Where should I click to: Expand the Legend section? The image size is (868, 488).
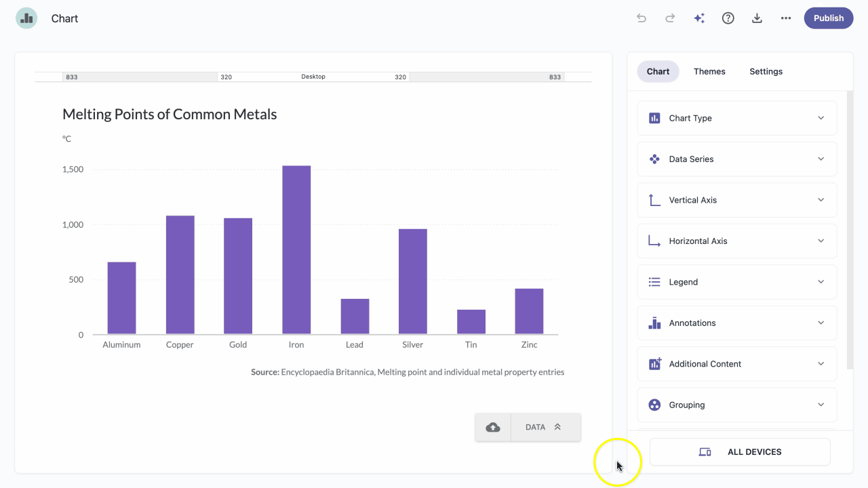737,282
